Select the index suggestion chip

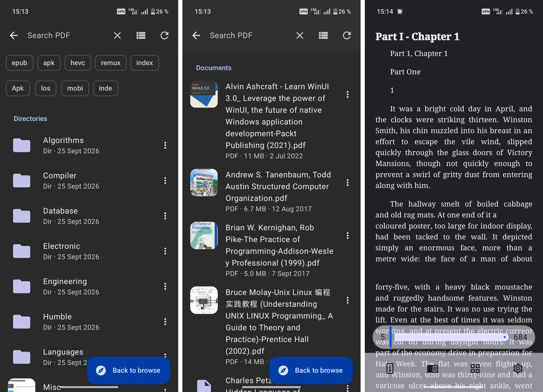[145, 63]
